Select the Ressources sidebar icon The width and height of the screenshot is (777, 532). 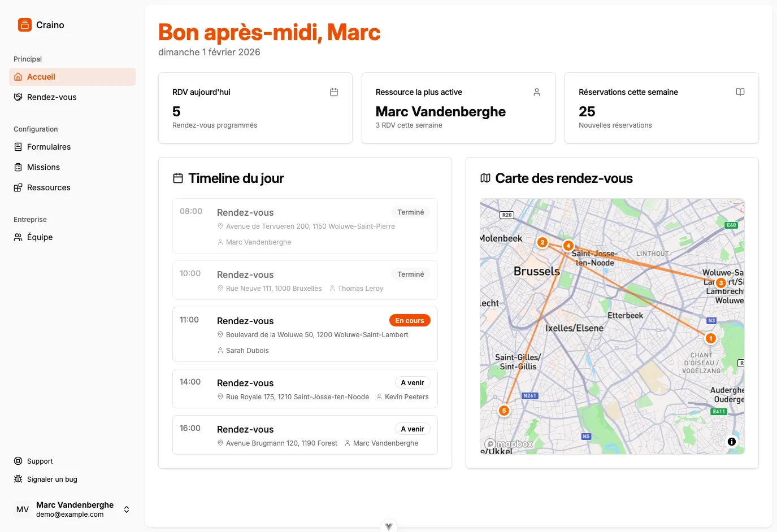click(x=18, y=187)
